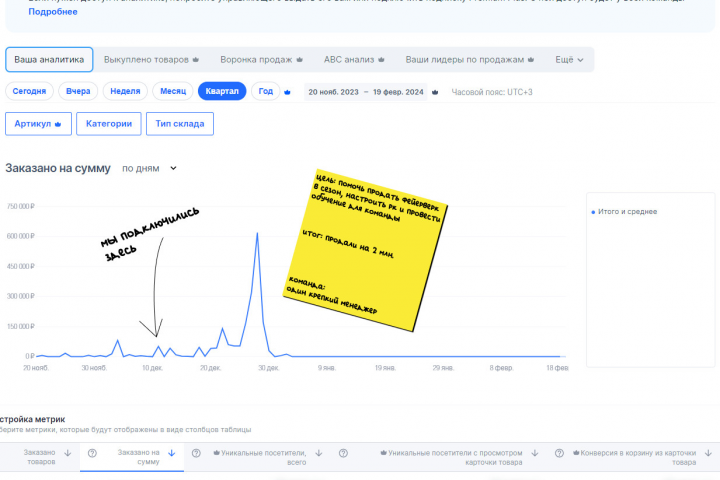Click the Заказано на сумму chart title
Image resolution: width=720 pixels, height=480 pixels.
pos(58,169)
